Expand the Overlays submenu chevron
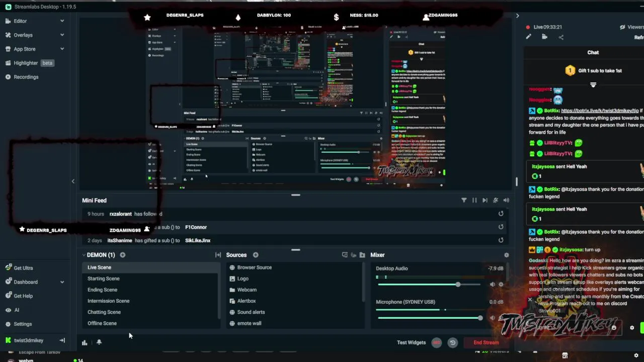Viewport: 644px width, 362px height. click(62, 35)
